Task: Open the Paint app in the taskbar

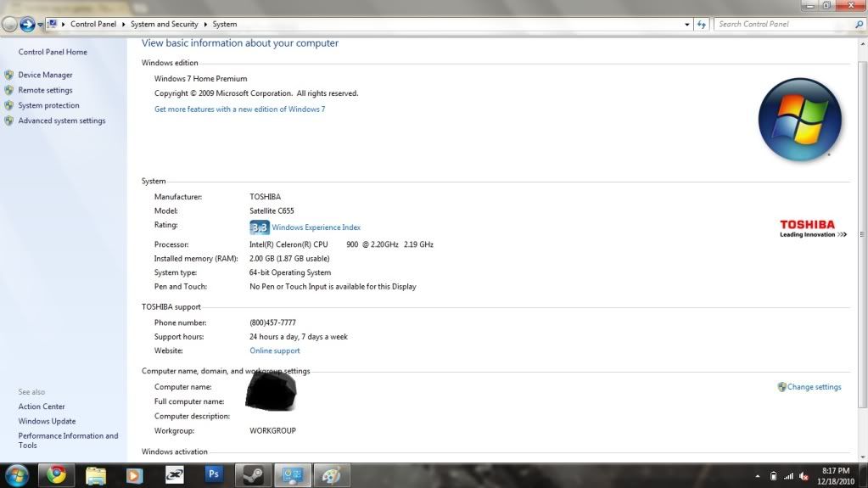Action: [331, 474]
